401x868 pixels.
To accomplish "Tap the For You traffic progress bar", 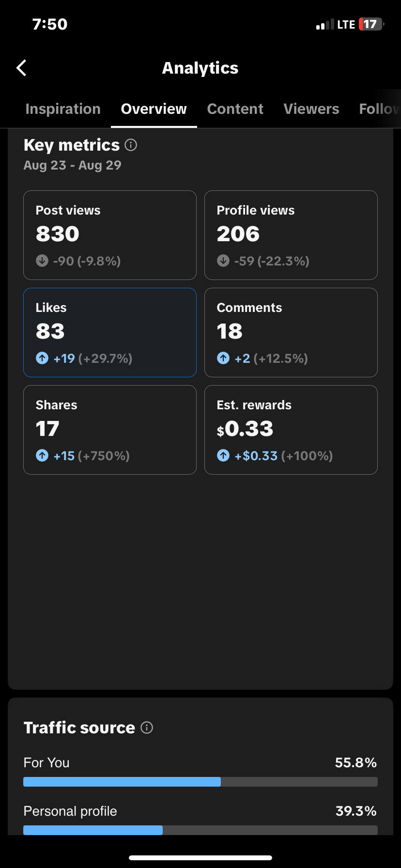I will pyautogui.click(x=200, y=781).
